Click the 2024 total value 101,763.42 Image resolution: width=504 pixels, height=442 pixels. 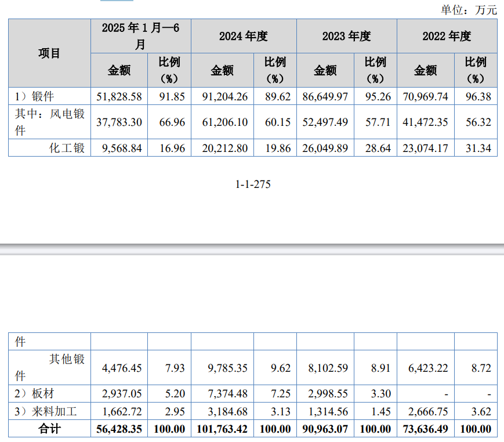point(223,429)
